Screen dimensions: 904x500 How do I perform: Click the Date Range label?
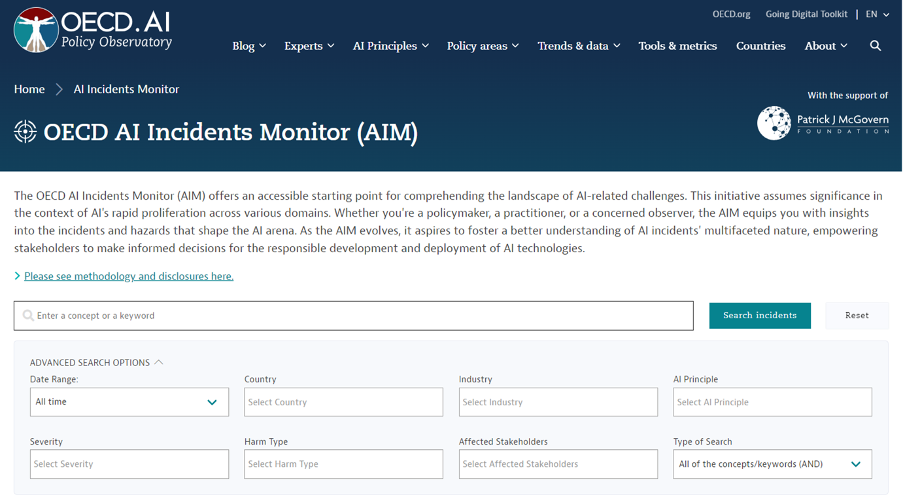[x=54, y=379]
